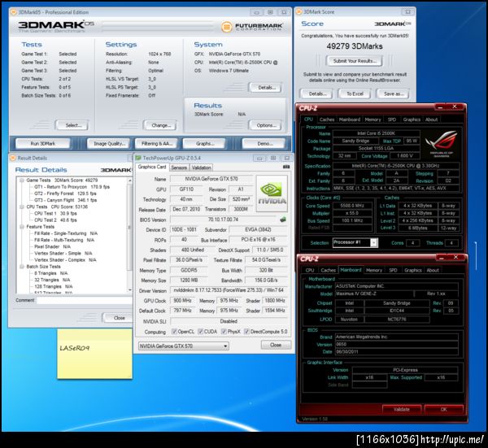Select GPU-Z Graphics Card tab
Image resolution: width=488 pixels, height=448 pixels.
point(152,167)
